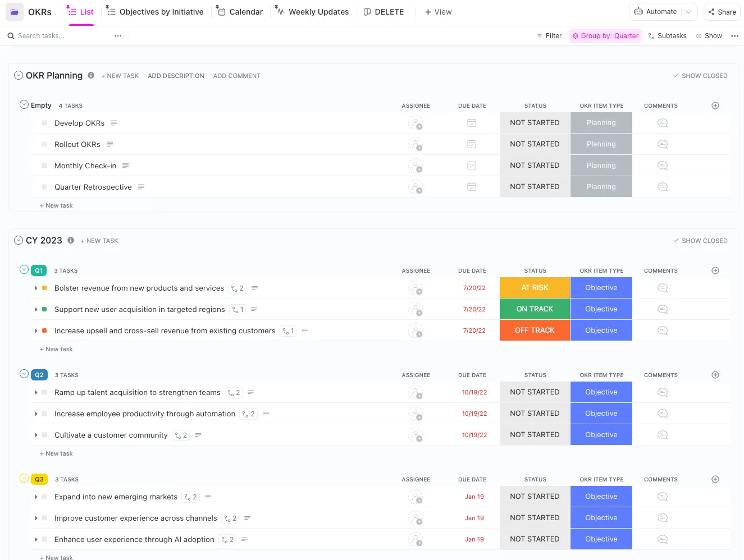Open the Filter options
This screenshot has width=744, height=560.
(549, 36)
